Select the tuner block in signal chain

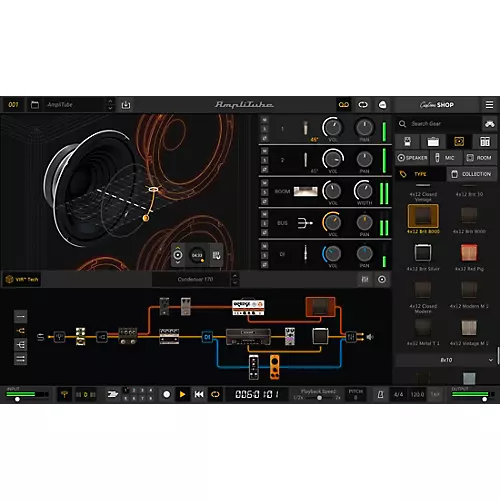[59, 337]
